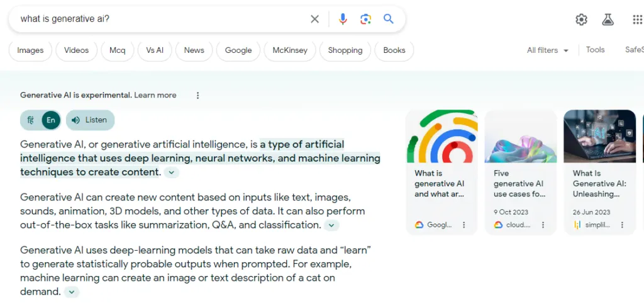Image resolution: width=644 pixels, height=303 pixels.
Task: Clear the search query with X icon
Action: [314, 19]
